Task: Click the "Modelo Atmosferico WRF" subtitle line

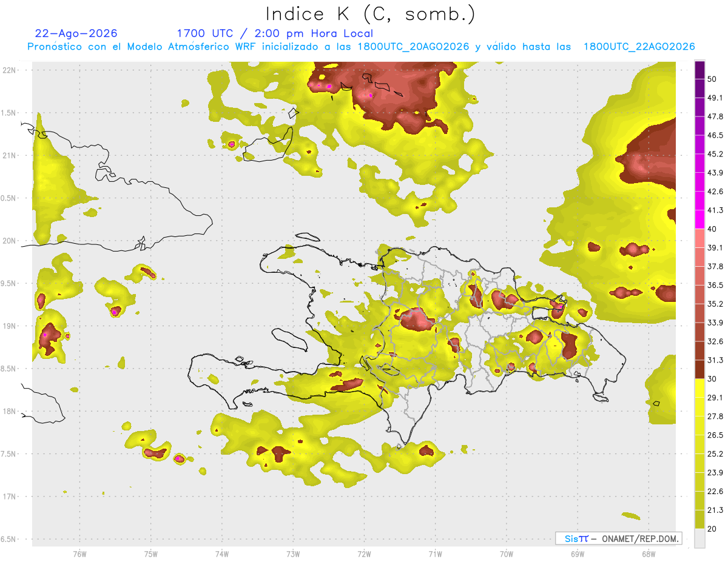Action: click(x=361, y=47)
